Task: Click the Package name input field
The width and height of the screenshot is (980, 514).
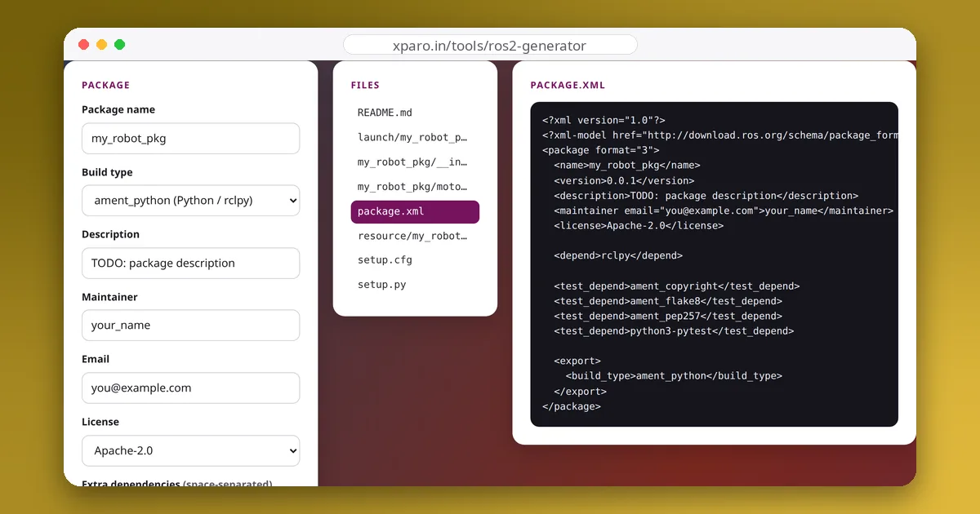Action: [x=190, y=139]
